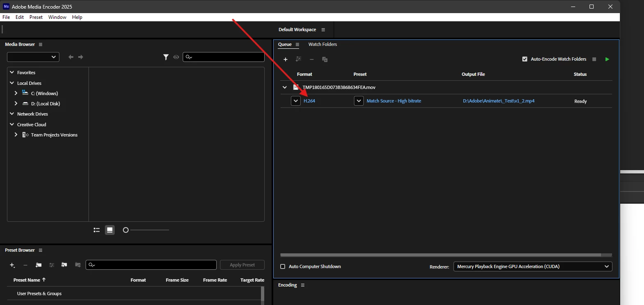
Task: Click the Ready status text
Action: (x=581, y=101)
